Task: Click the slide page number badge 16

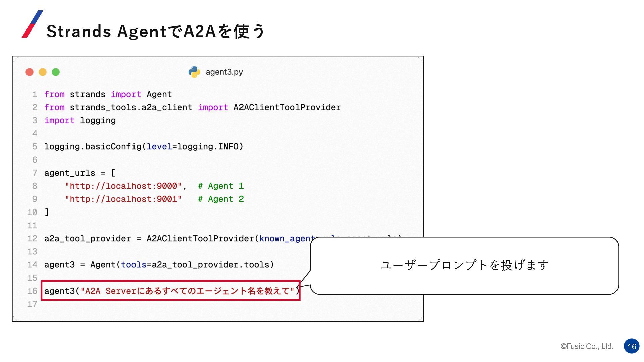Action: coord(632,346)
